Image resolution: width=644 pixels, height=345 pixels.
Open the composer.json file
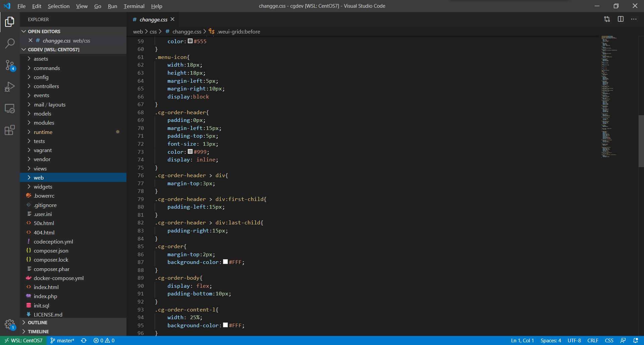[51, 251]
